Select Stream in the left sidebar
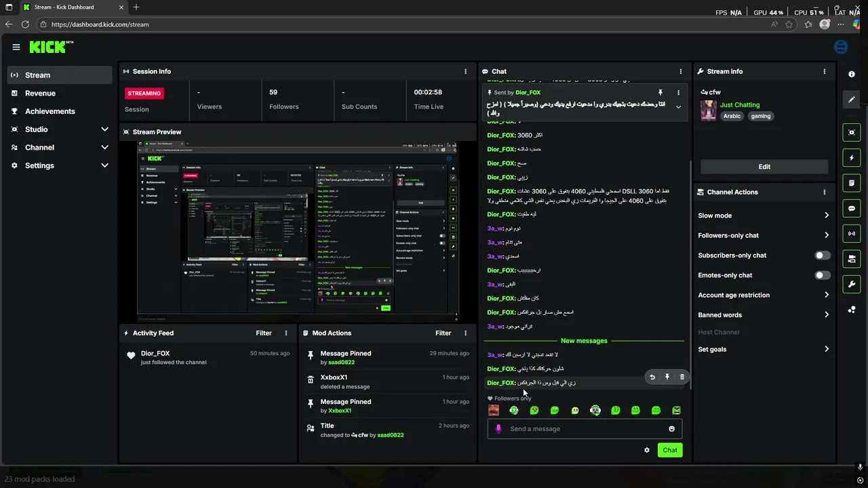Screen dimensions: 868x488 pos(60,75)
